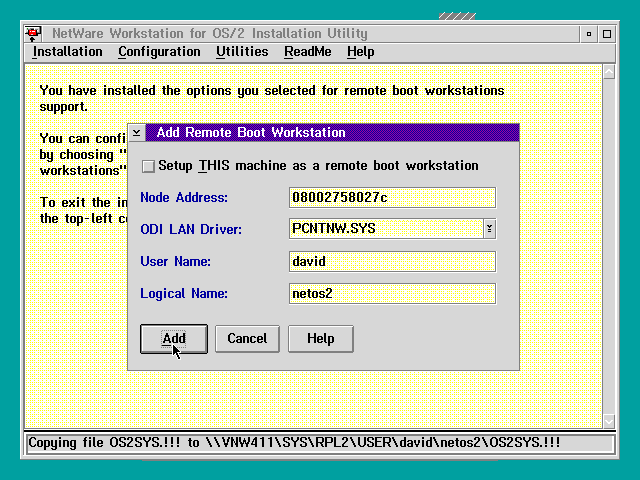640x480 pixels.
Task: Click the Node Address input field
Action: point(392,198)
